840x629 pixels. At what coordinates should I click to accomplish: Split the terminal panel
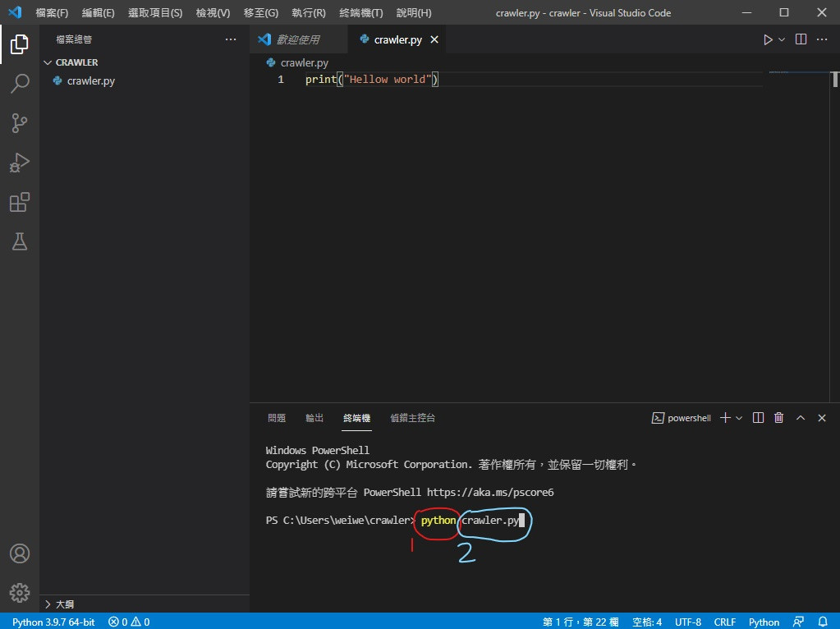(758, 418)
